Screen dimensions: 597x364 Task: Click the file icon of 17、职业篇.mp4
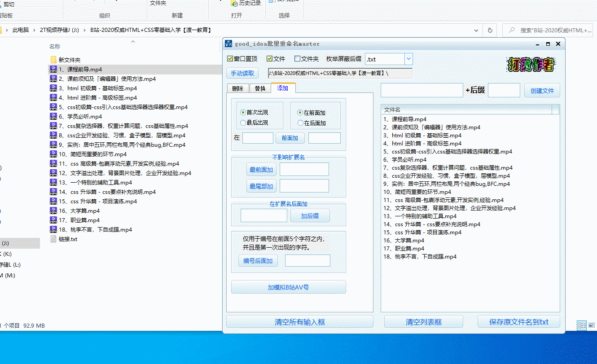pyautogui.click(x=53, y=220)
